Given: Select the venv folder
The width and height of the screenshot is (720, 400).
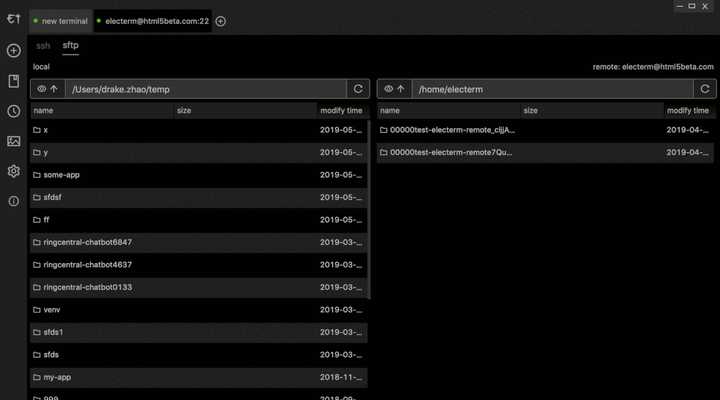Looking at the screenshot, I should tap(199, 310).
